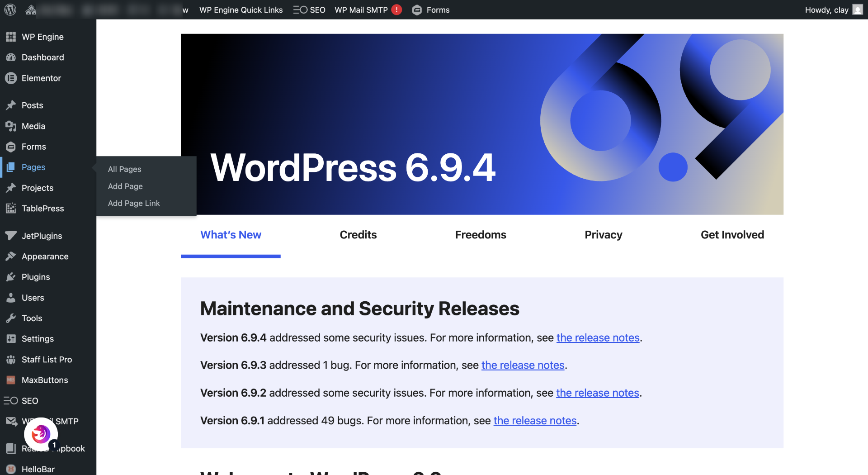Click the Dashboard gauge icon

coord(11,57)
